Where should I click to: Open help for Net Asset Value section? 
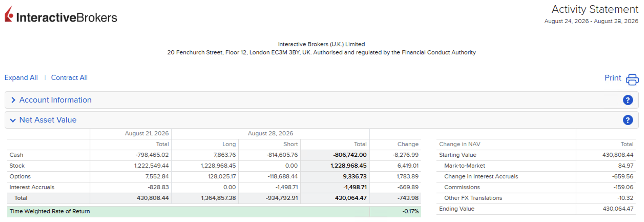[628, 120]
